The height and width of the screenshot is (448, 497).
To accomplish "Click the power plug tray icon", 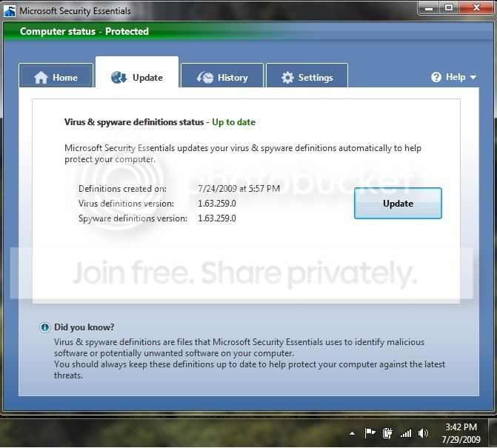I will [x=387, y=432].
